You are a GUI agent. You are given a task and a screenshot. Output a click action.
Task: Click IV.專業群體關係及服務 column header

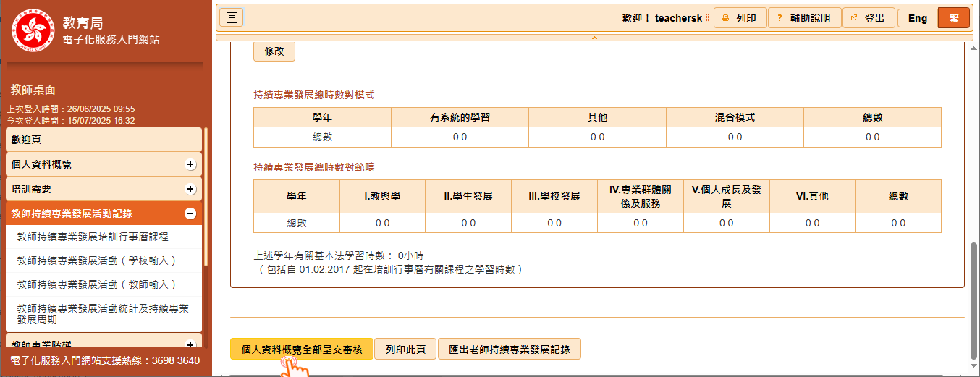[x=641, y=196]
